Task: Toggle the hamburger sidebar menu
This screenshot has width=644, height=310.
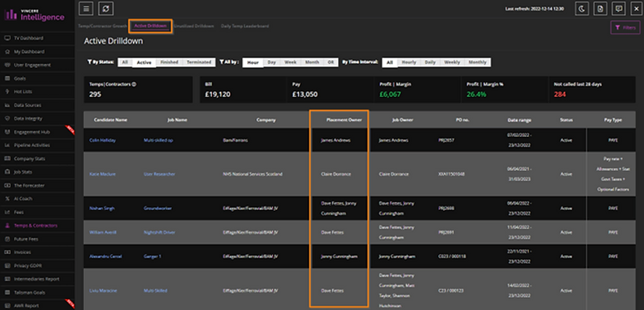Action: 86,8
